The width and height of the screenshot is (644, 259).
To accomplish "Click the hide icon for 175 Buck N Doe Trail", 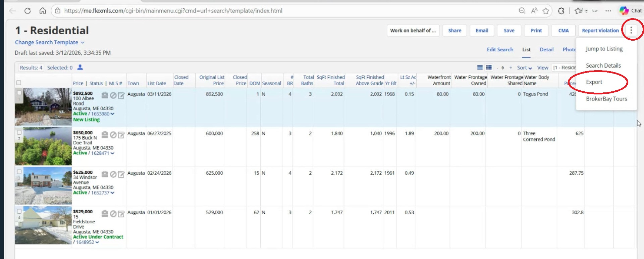I will (x=113, y=135).
